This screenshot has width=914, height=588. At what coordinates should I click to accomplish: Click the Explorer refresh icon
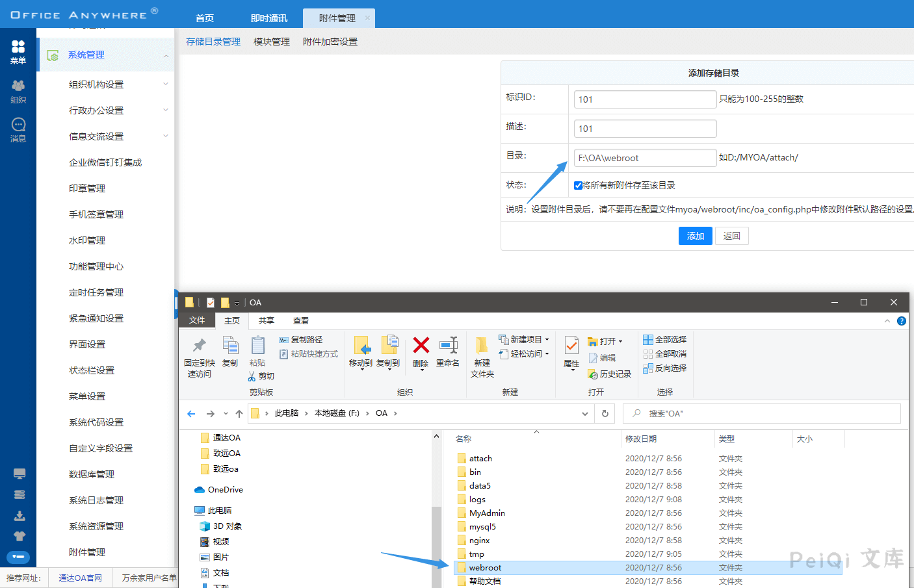pyautogui.click(x=605, y=414)
